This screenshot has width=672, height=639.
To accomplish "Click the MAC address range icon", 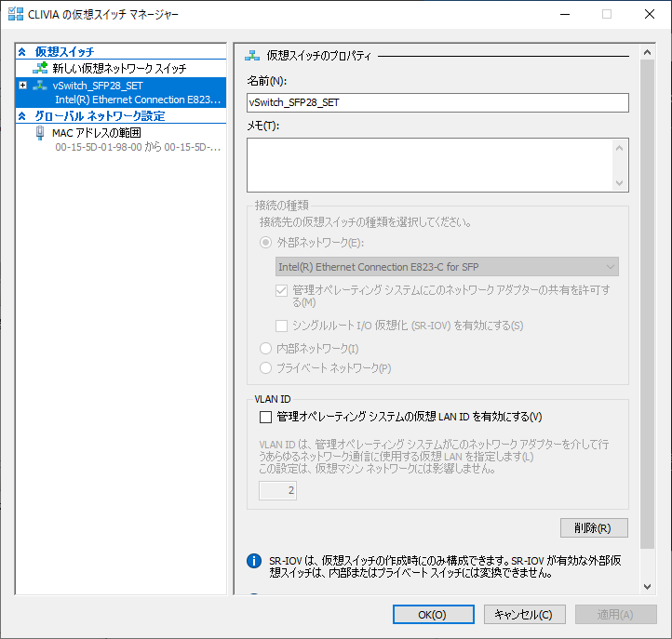I will click(40, 133).
